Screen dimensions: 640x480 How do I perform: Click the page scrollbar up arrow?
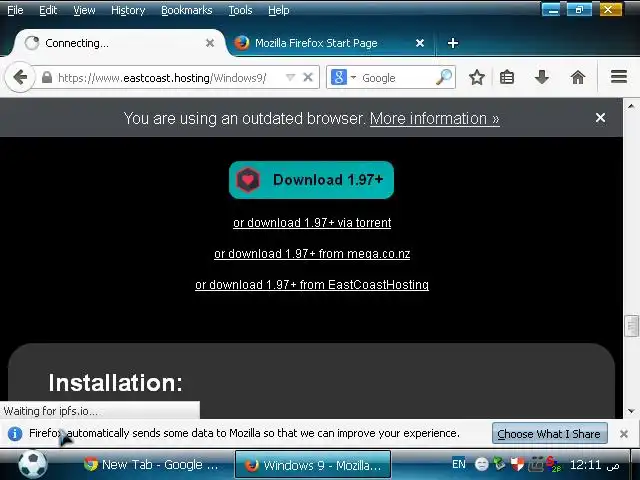(x=631, y=106)
